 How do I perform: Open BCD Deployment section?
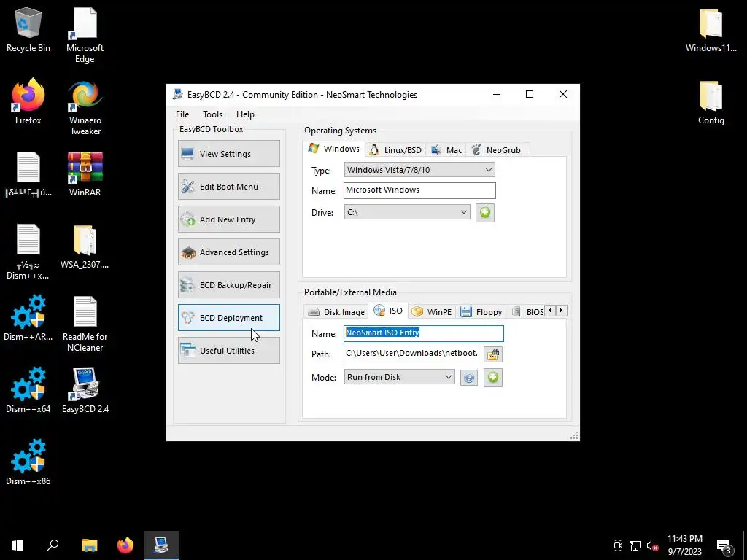228,318
